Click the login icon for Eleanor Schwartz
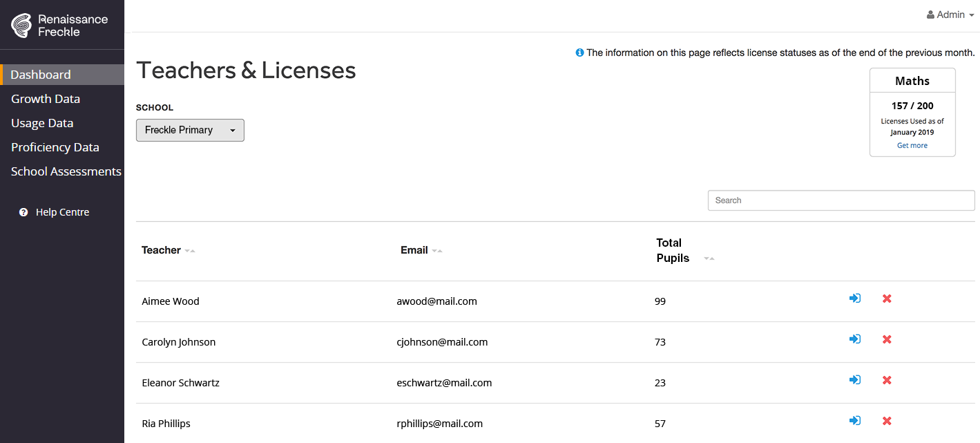Image resolution: width=980 pixels, height=443 pixels. [855, 380]
